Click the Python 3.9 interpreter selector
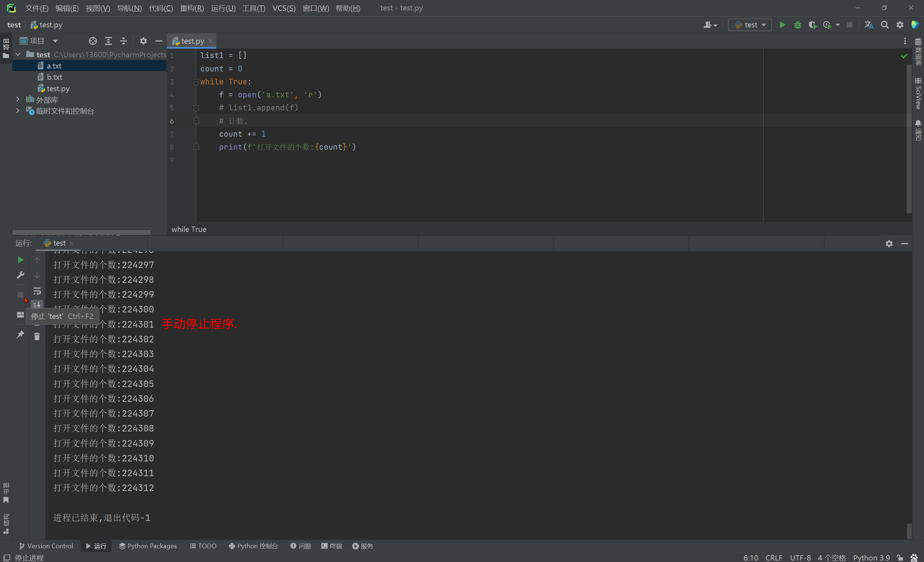Screen dimensions: 924x562 (871, 558)
